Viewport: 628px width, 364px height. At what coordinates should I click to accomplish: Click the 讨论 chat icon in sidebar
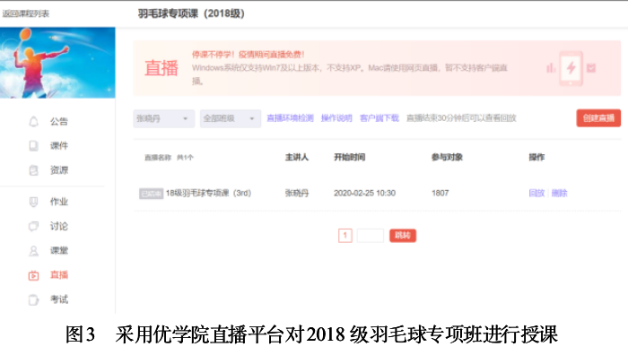[33, 226]
